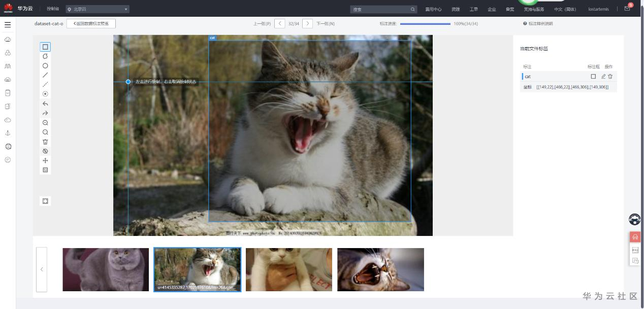Open the 工单 menu
This screenshot has width=644, height=309.
(473, 9)
